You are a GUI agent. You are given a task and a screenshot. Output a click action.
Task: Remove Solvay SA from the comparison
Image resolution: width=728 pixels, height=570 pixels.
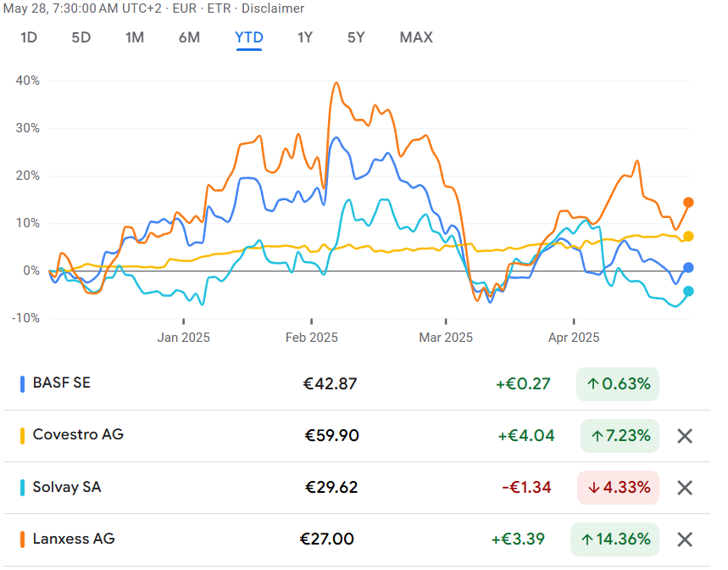pos(685,488)
